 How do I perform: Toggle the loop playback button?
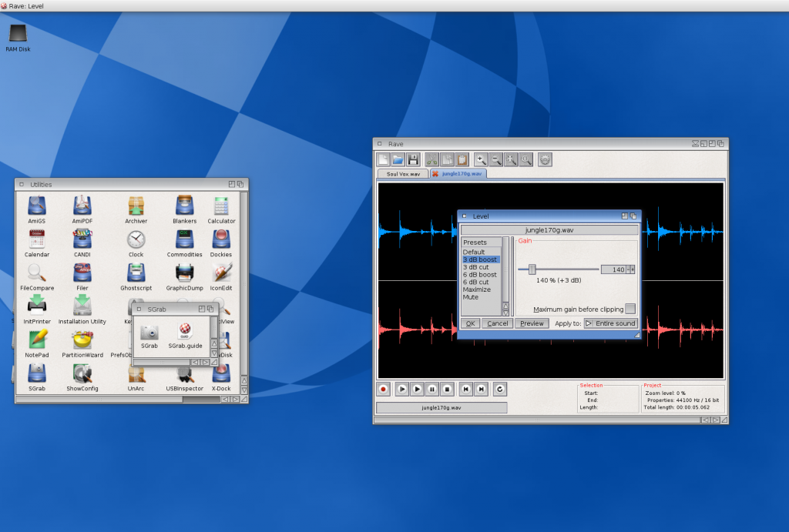point(500,390)
